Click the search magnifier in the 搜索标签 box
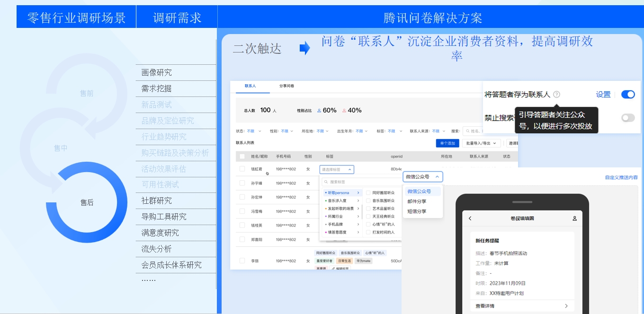The height and width of the screenshot is (314, 644). point(326,182)
